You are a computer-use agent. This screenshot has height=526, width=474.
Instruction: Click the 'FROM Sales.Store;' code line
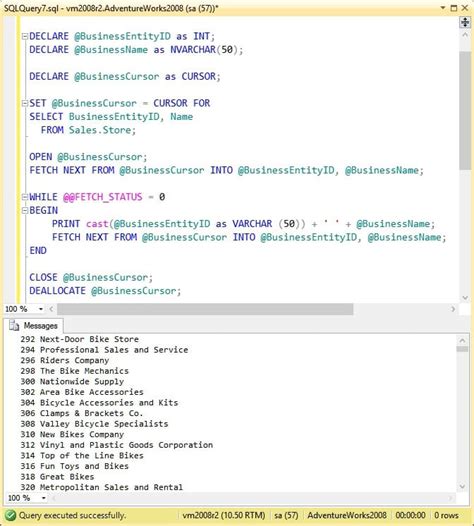(89, 130)
